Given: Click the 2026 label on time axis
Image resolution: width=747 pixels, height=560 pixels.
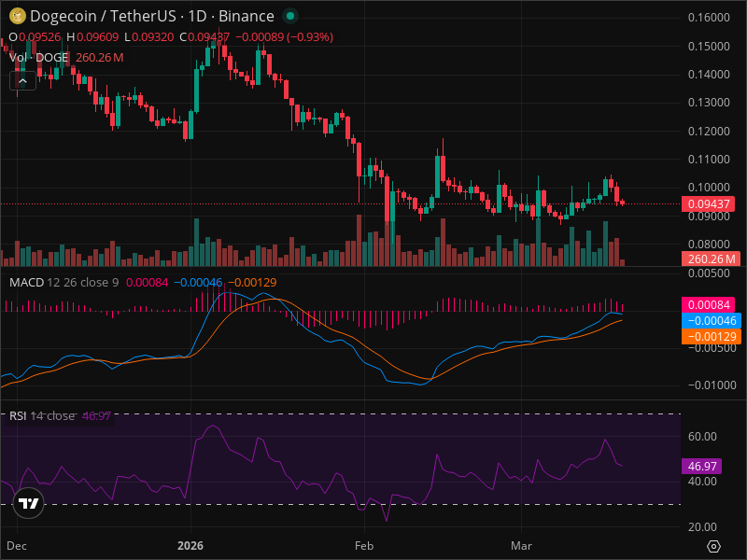Looking at the screenshot, I should (x=190, y=546).
